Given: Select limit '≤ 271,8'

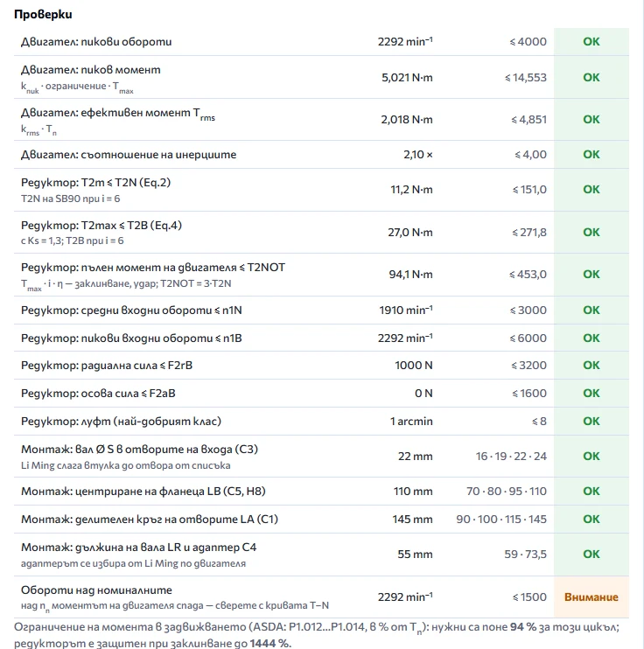Looking at the screenshot, I should tap(529, 232).
